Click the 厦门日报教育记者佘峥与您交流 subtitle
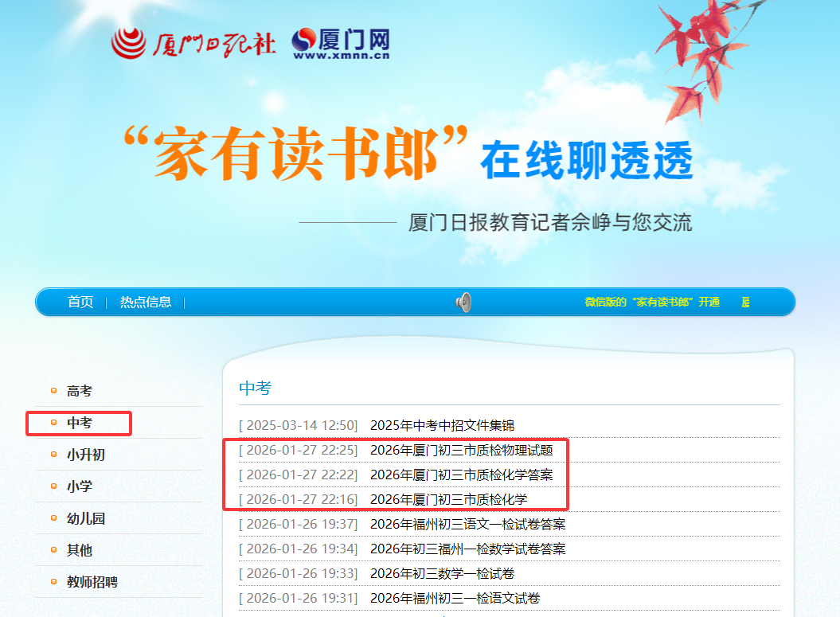The image size is (840, 617). coord(550,222)
